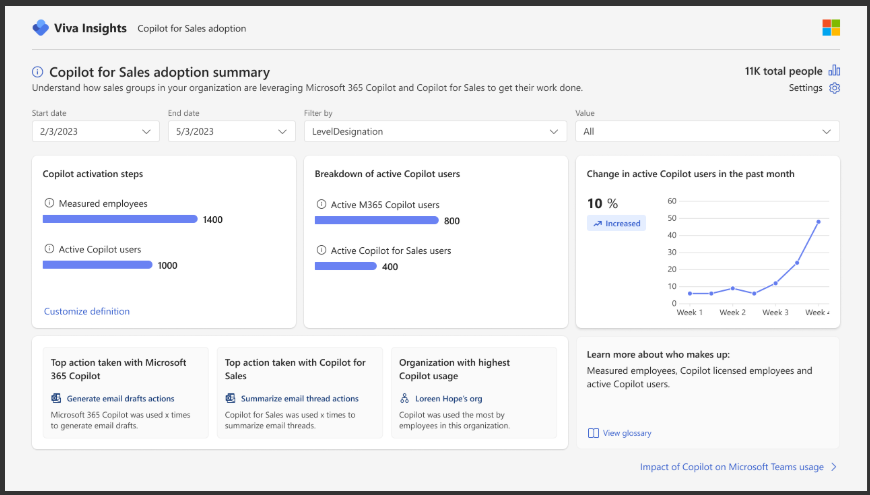
Task: Click the highest data point on line chart
Action: coord(818,221)
